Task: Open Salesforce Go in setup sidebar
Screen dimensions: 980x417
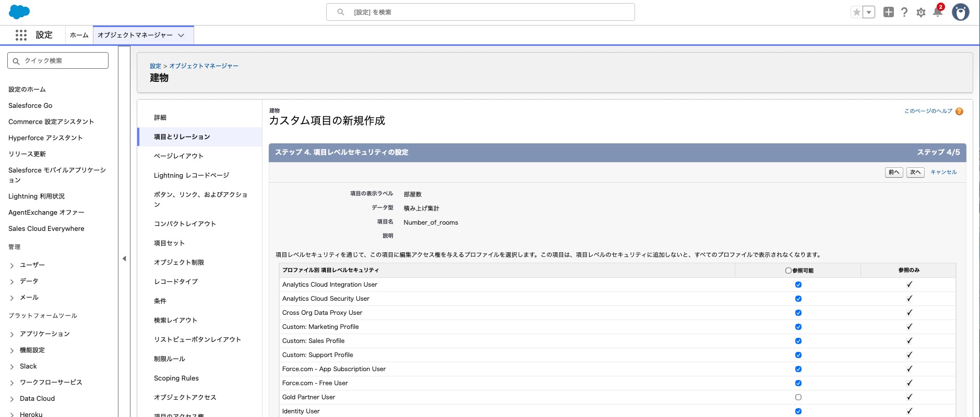Action: pyautogui.click(x=30, y=105)
